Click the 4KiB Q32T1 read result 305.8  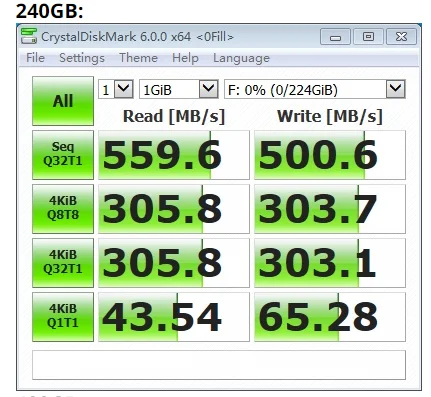pyautogui.click(x=174, y=263)
